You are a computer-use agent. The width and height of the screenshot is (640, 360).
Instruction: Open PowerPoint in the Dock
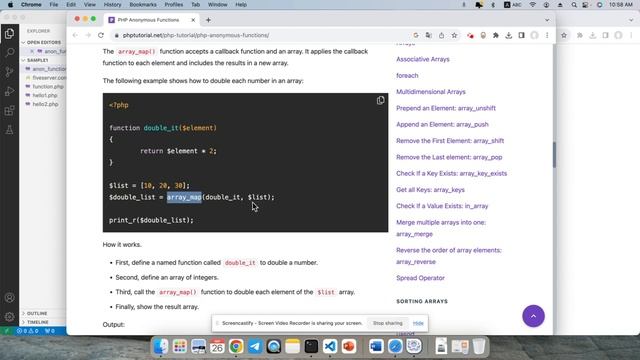349,347
